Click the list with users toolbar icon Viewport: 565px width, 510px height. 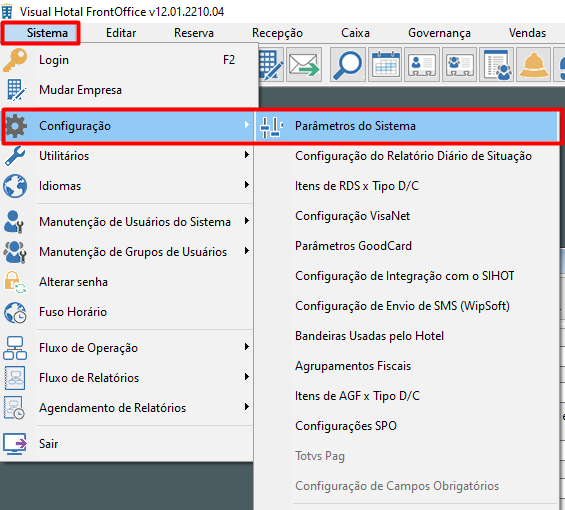point(497,65)
